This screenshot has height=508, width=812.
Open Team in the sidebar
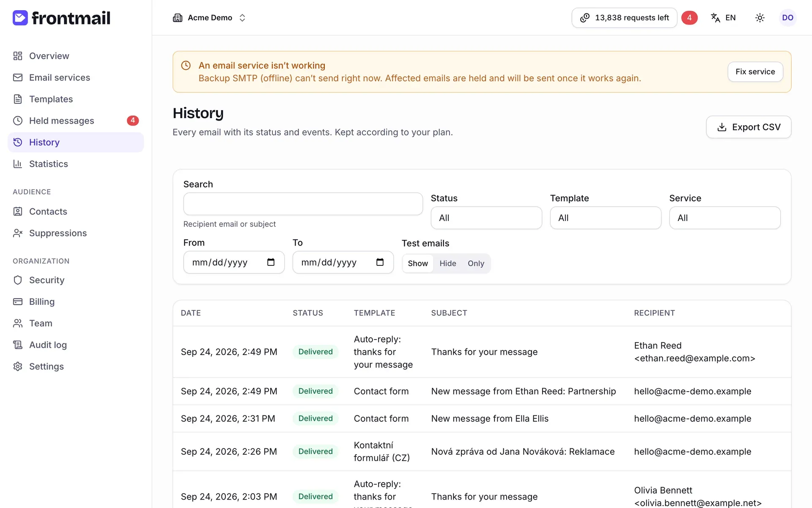click(76, 323)
